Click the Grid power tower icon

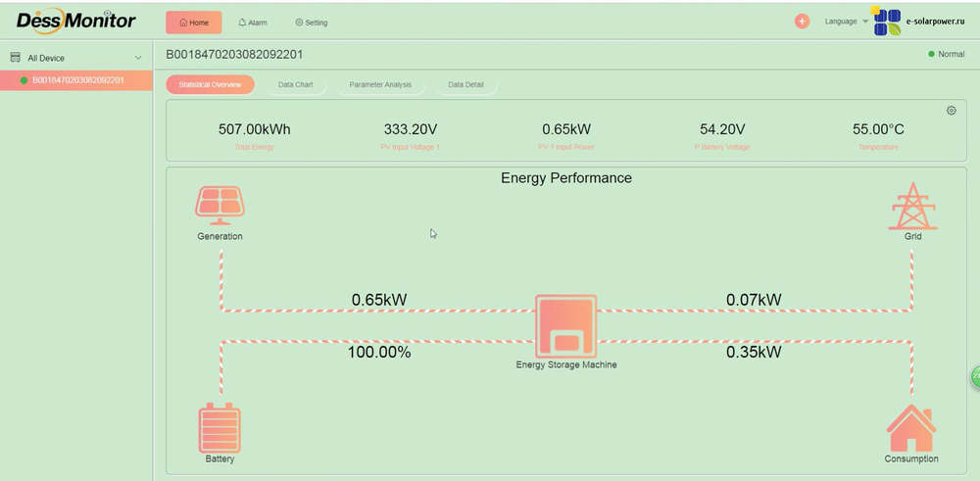pos(912,206)
